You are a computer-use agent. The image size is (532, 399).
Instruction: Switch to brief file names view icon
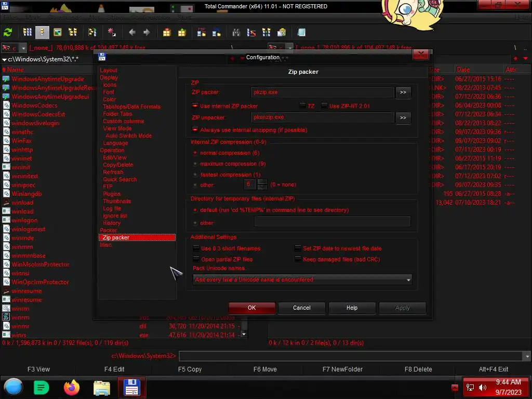point(27,33)
